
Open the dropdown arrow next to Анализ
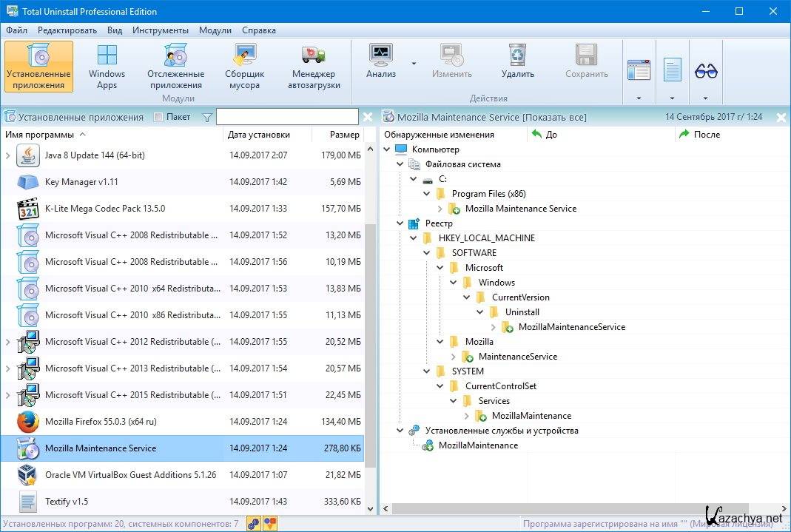click(x=414, y=64)
